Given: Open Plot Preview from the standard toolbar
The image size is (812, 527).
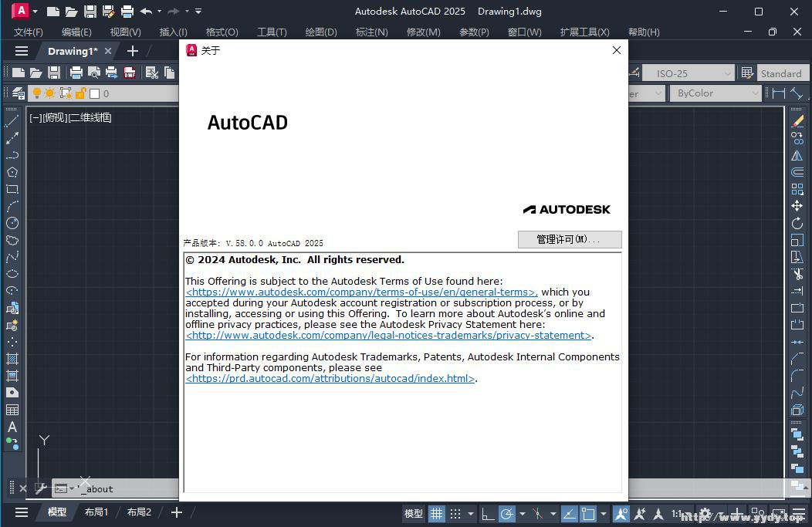Looking at the screenshot, I should (93, 73).
